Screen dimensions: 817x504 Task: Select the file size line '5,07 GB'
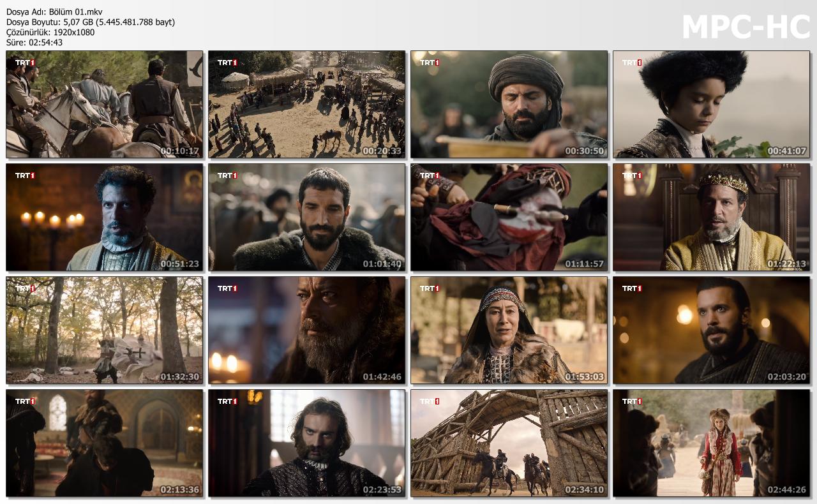[x=77, y=22]
